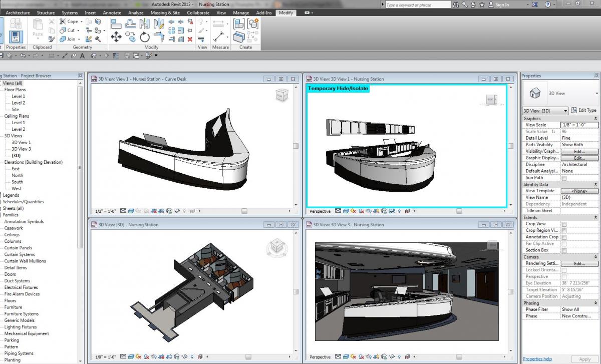Enable the Sun Path checkbox
Screen dimensions: 601x364
click(564, 178)
